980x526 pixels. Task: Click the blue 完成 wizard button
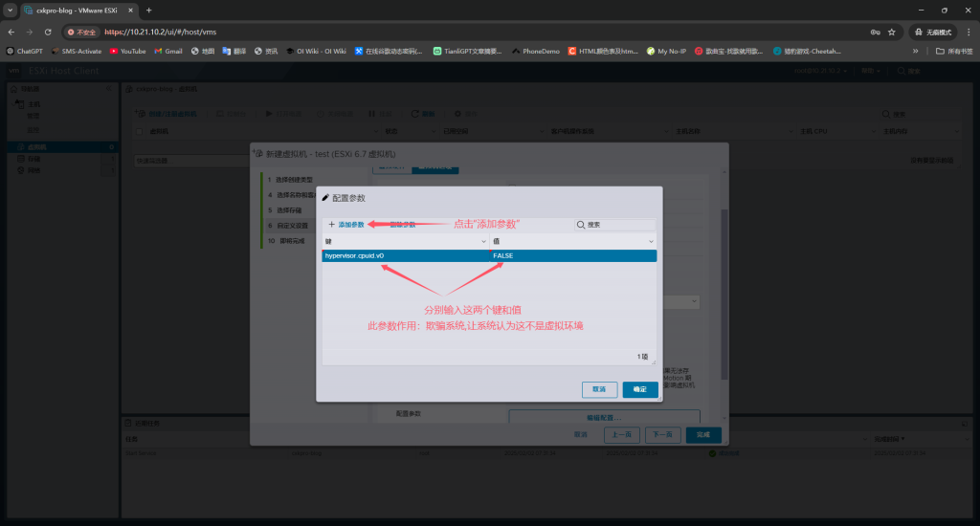703,434
